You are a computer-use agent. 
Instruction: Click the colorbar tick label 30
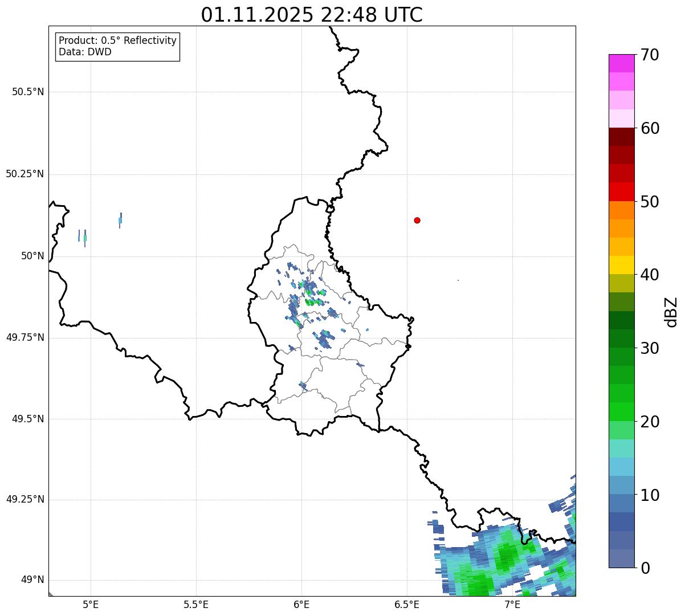pos(650,348)
